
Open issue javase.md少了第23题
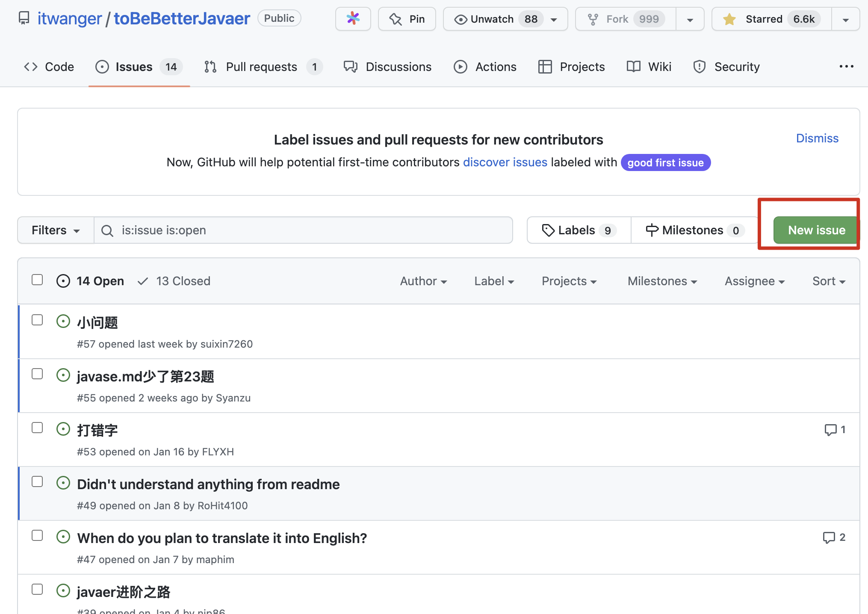click(145, 376)
